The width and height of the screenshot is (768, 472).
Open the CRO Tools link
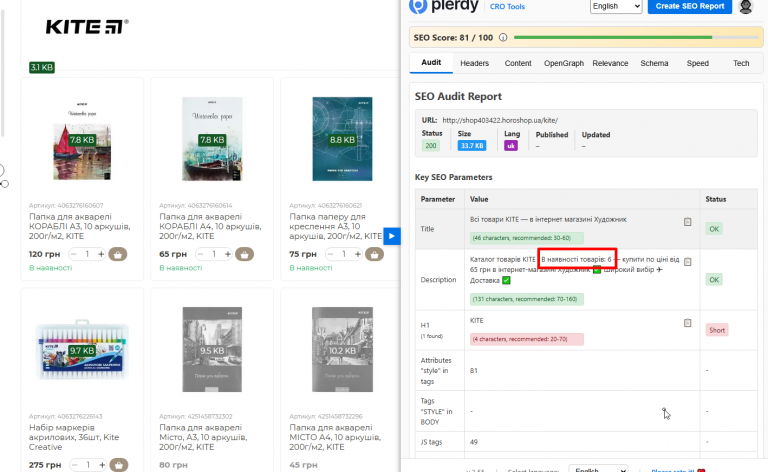[x=507, y=6]
